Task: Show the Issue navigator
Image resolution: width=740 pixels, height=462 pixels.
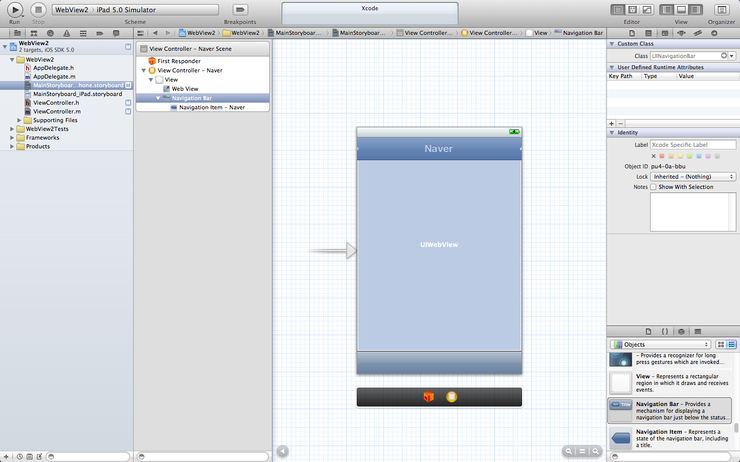Action: [67, 33]
